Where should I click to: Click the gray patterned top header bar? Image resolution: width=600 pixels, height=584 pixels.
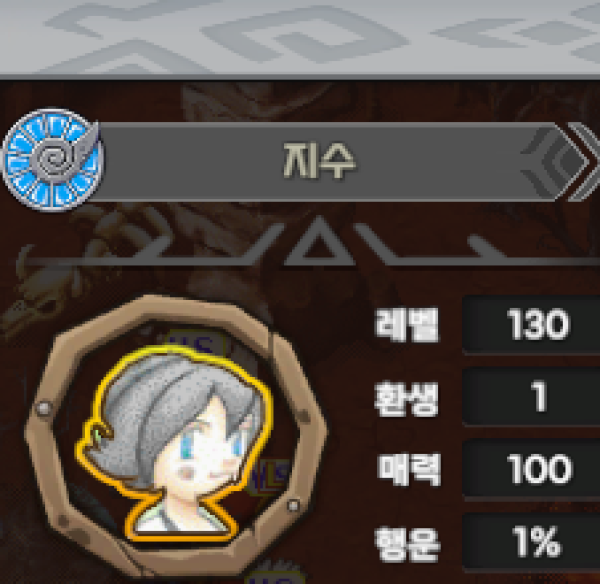tap(300, 38)
